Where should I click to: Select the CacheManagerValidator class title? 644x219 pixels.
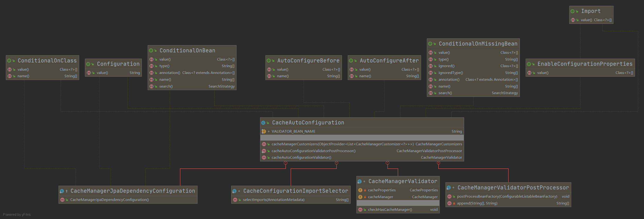point(403,181)
